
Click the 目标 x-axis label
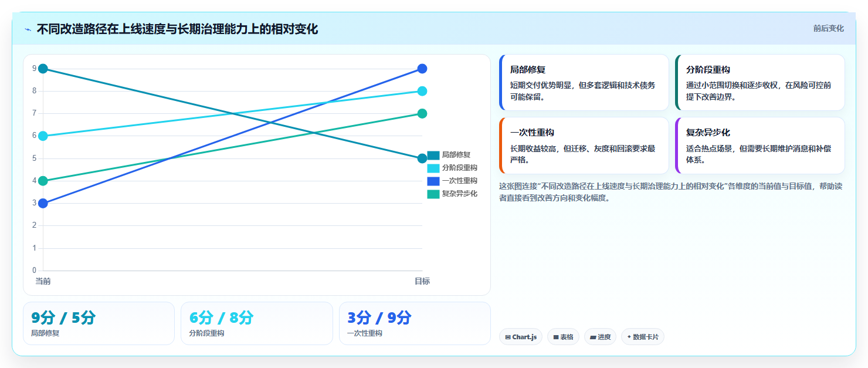422,281
